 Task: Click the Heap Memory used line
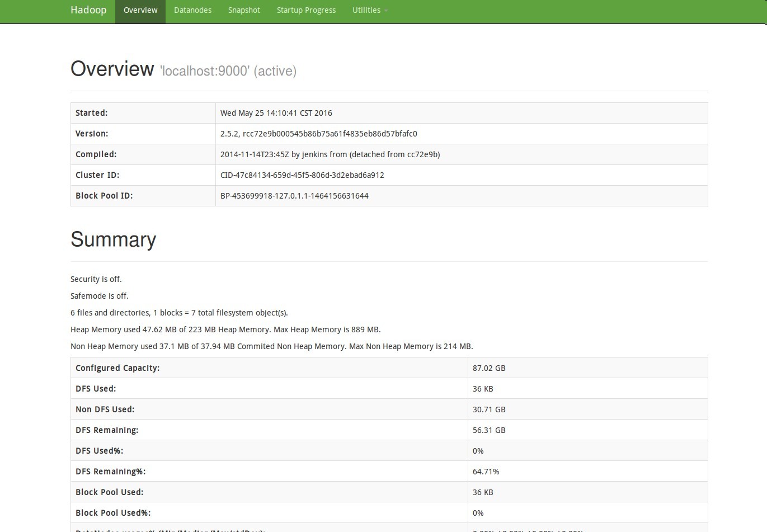tap(225, 329)
